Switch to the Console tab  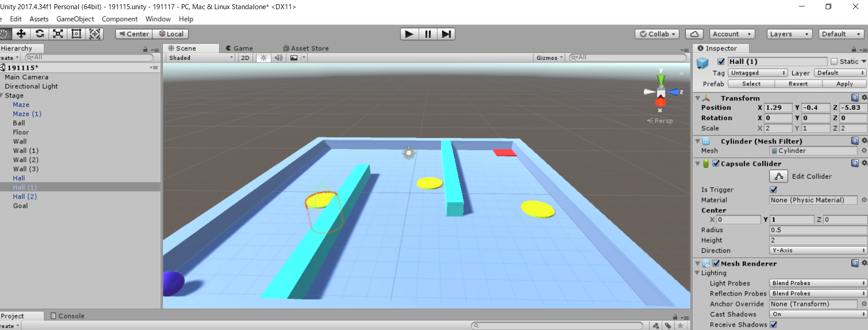point(68,316)
